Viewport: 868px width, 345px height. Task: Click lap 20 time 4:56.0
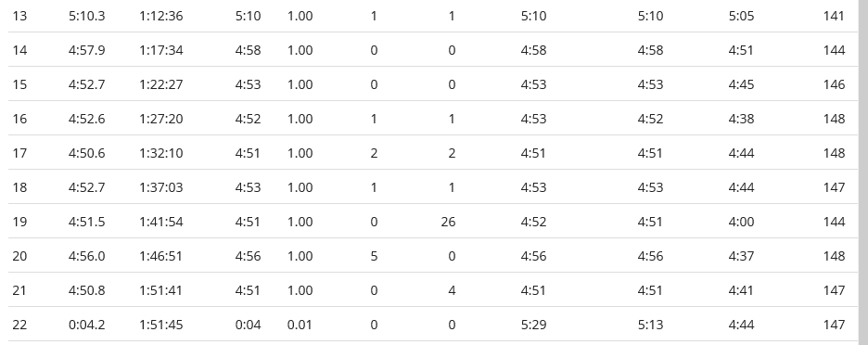tap(87, 256)
